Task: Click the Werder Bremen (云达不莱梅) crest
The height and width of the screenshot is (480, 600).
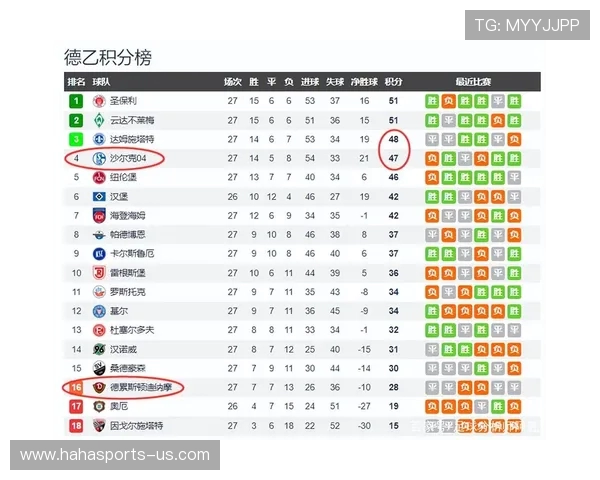Action: (99, 120)
